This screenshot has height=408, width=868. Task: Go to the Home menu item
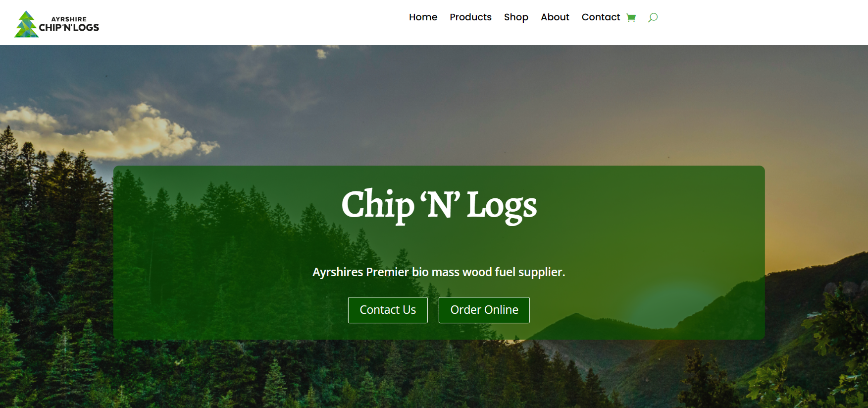tap(423, 17)
